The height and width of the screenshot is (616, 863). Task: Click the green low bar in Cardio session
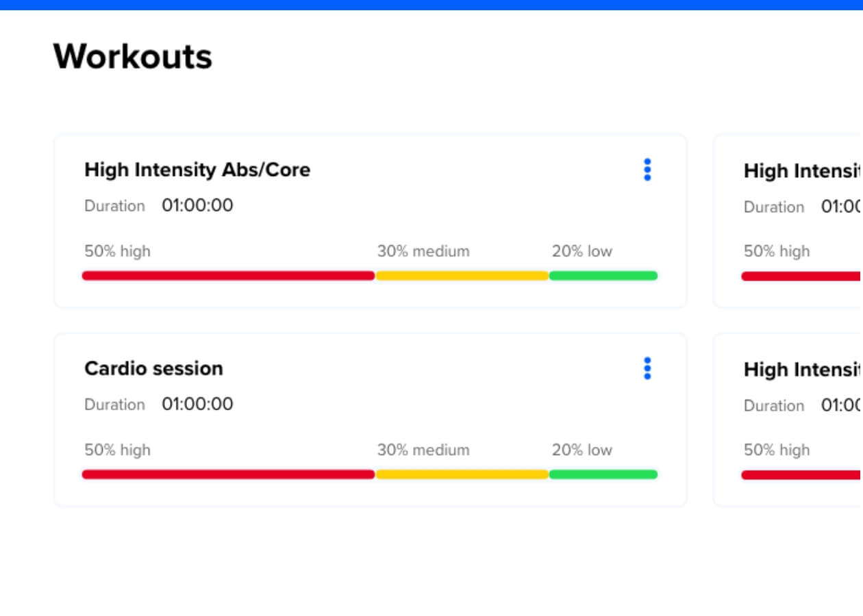[603, 474]
